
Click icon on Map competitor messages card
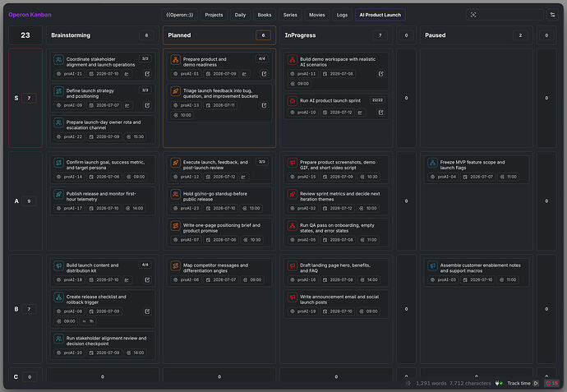(175, 265)
